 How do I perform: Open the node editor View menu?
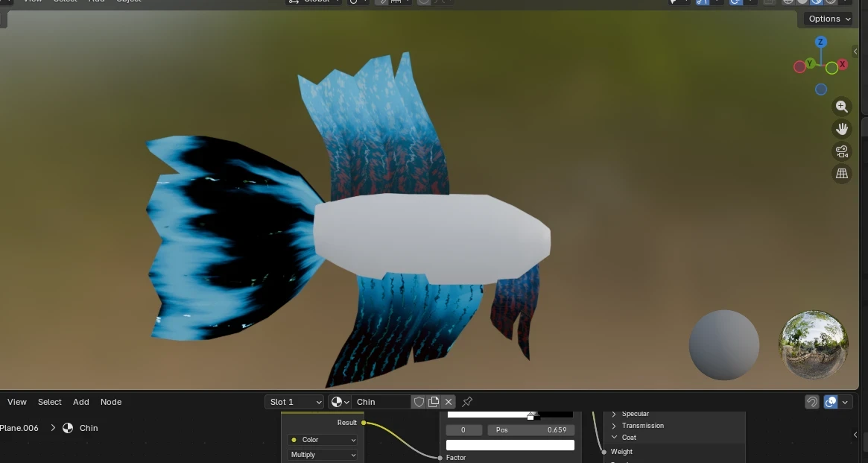pos(16,402)
